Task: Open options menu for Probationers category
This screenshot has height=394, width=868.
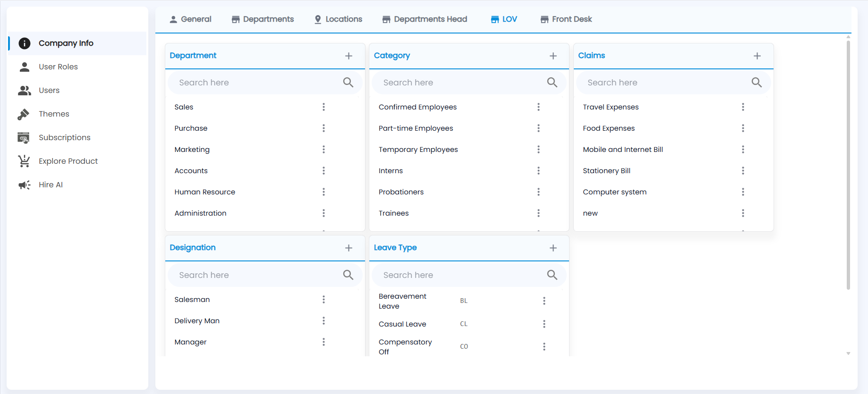Action: click(538, 192)
